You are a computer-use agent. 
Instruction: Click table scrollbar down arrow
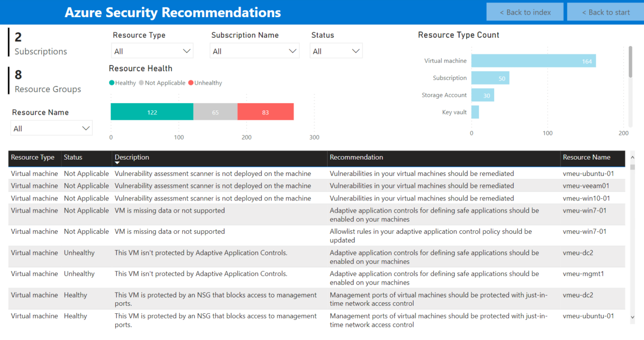pos(632,317)
